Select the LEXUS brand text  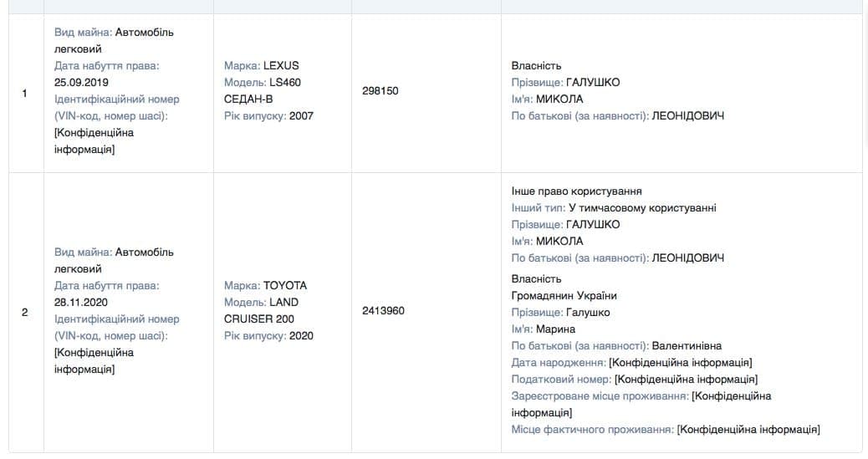280,65
